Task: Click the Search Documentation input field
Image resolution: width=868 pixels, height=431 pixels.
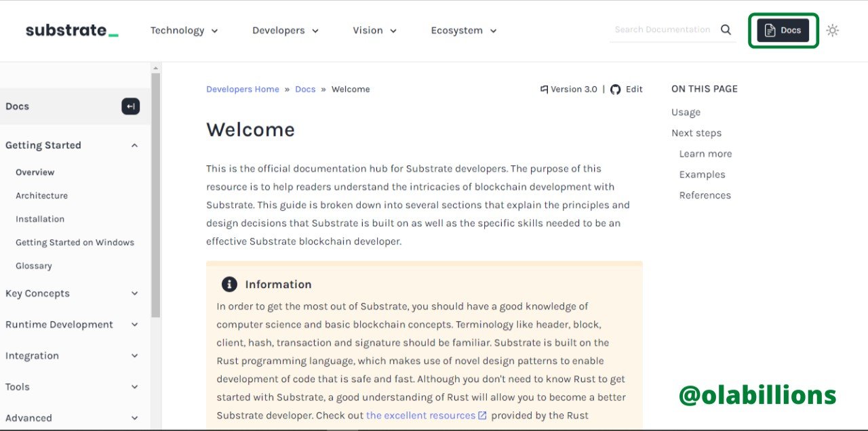Action: [x=663, y=30]
